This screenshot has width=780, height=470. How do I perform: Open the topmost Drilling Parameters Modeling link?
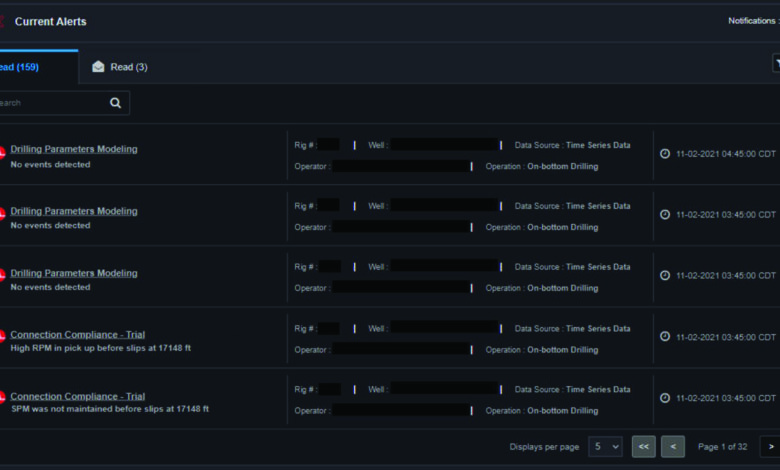click(x=74, y=149)
